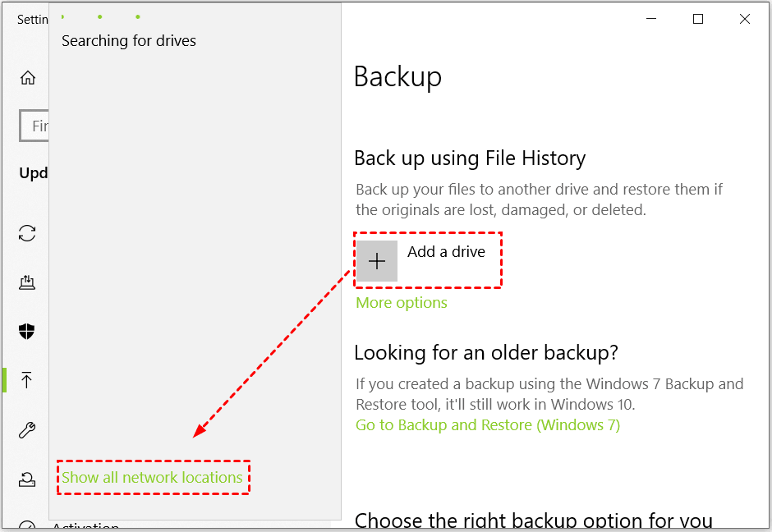Open the Windows Security shield icon
This screenshot has height=532, width=772.
tap(28, 331)
